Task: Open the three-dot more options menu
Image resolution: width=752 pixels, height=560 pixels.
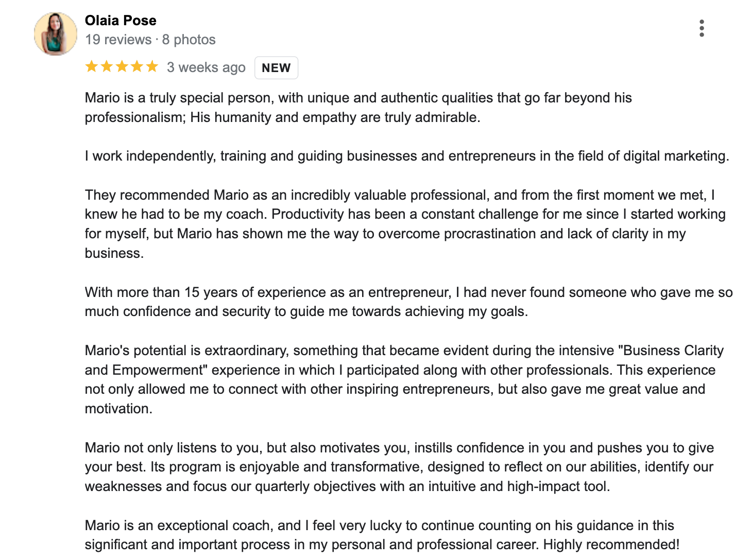Action: click(x=702, y=28)
